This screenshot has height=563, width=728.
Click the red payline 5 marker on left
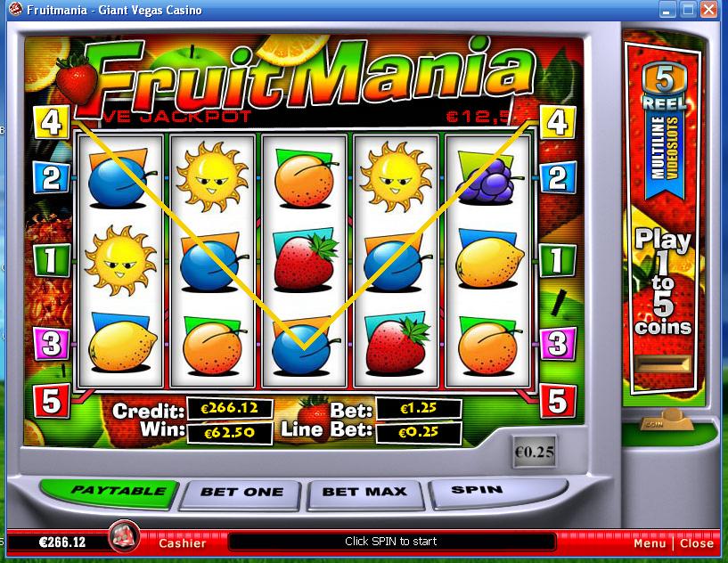[x=51, y=401]
